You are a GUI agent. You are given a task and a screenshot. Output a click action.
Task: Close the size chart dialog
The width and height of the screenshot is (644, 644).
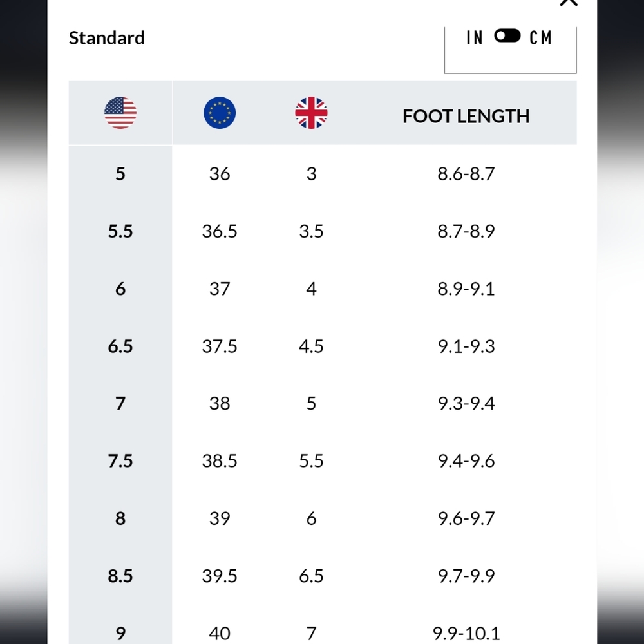tap(569, 3)
